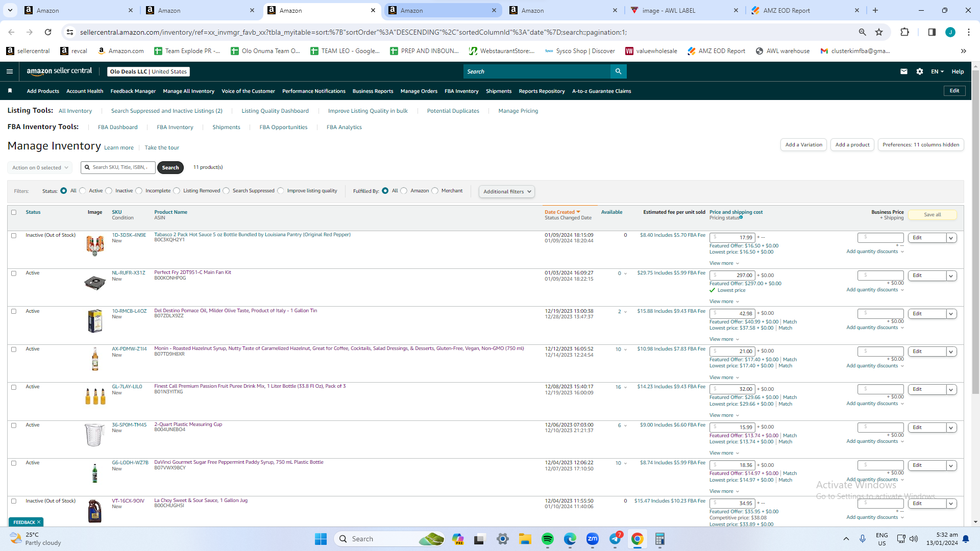Go back with the browser back arrow
Screen dimensions: 980x551
(11, 32)
